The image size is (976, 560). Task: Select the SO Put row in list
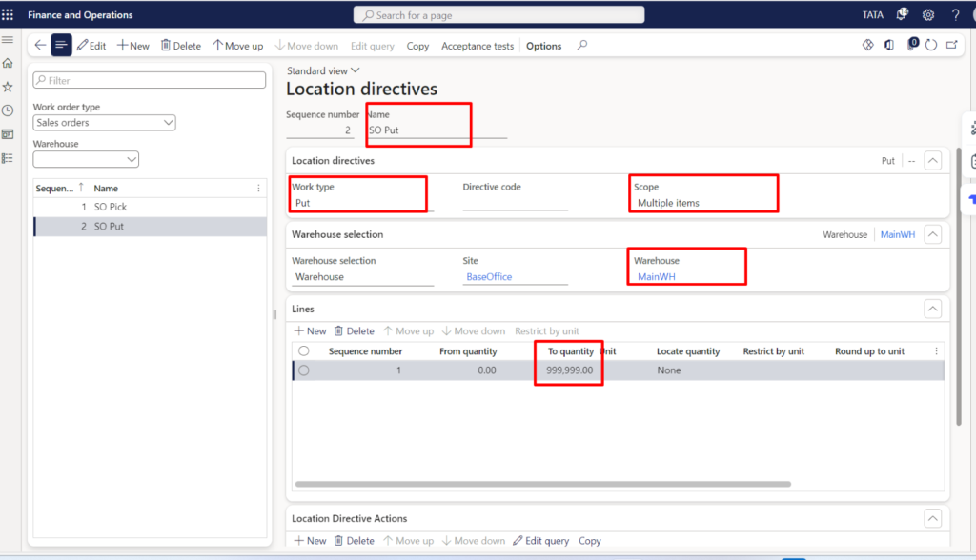tap(150, 227)
